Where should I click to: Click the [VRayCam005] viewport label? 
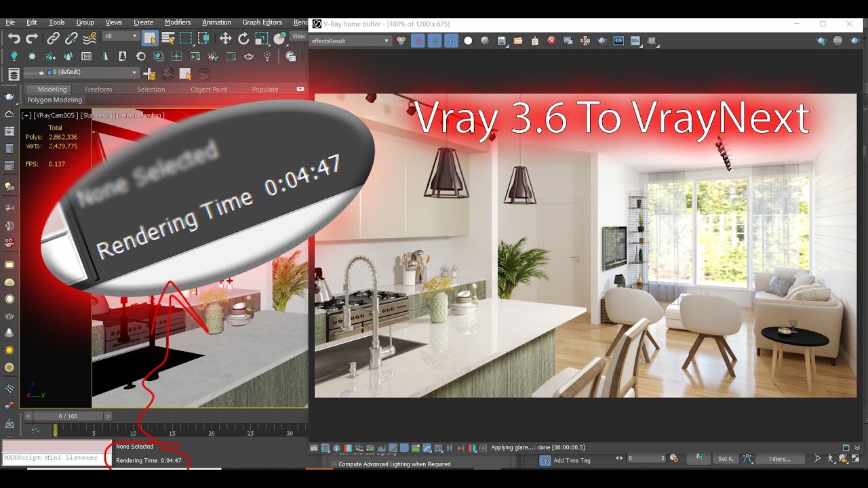56,115
